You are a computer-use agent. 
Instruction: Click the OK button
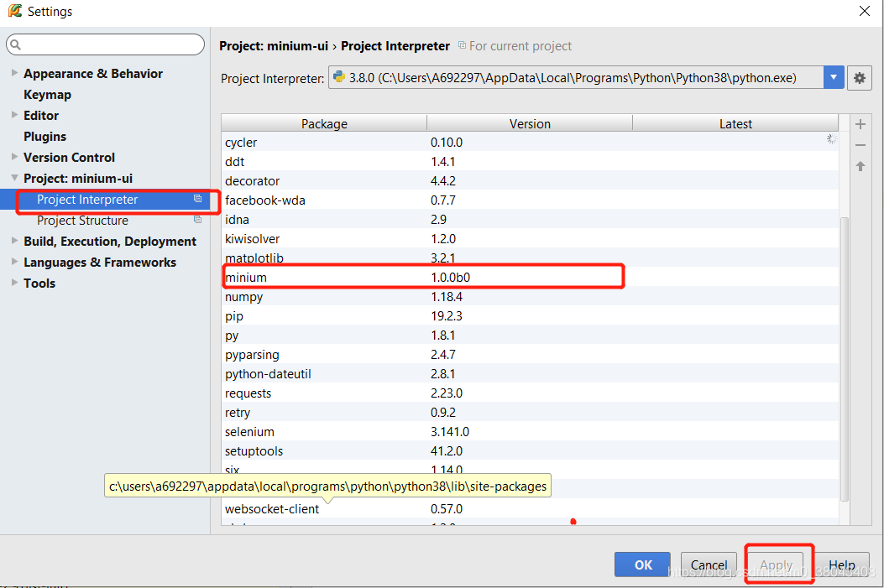[x=643, y=565]
